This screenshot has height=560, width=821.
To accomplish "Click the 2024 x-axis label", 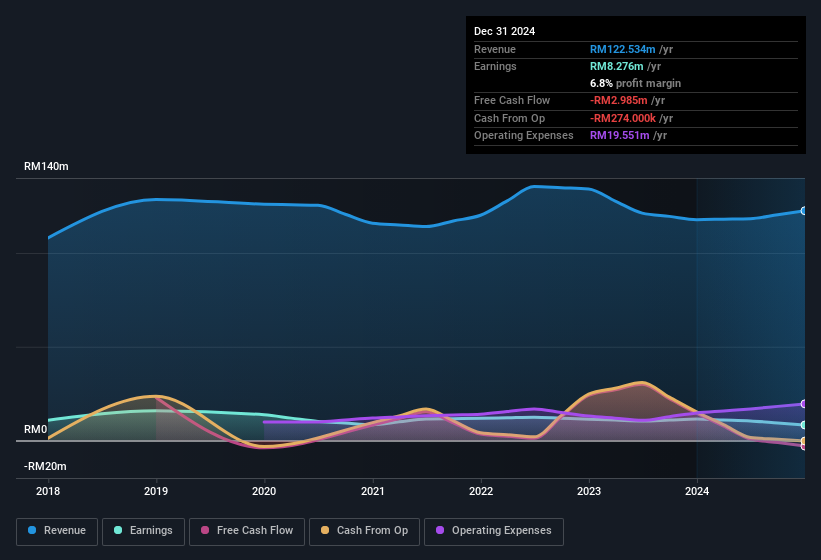I will click(x=697, y=491).
